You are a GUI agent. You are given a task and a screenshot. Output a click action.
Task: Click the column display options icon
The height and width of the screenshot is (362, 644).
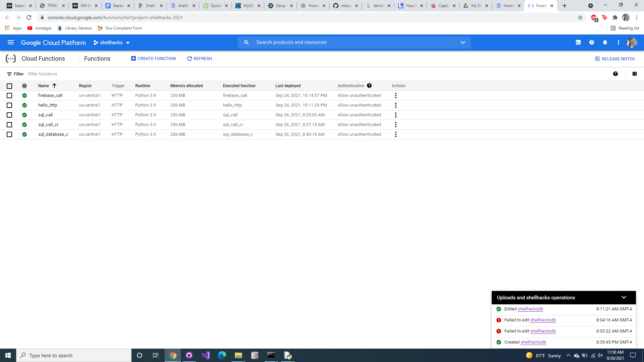pyautogui.click(x=634, y=74)
